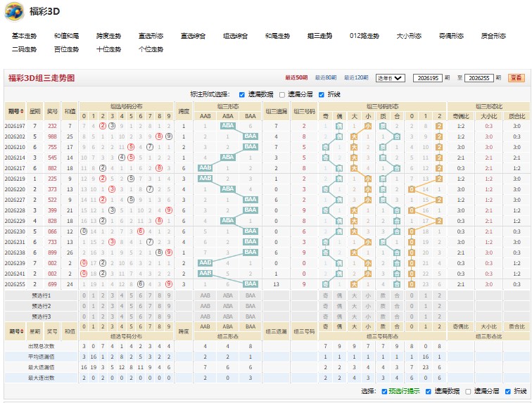The image size is (532, 403).
Task: Click period number 2026228
Action: click(15, 210)
